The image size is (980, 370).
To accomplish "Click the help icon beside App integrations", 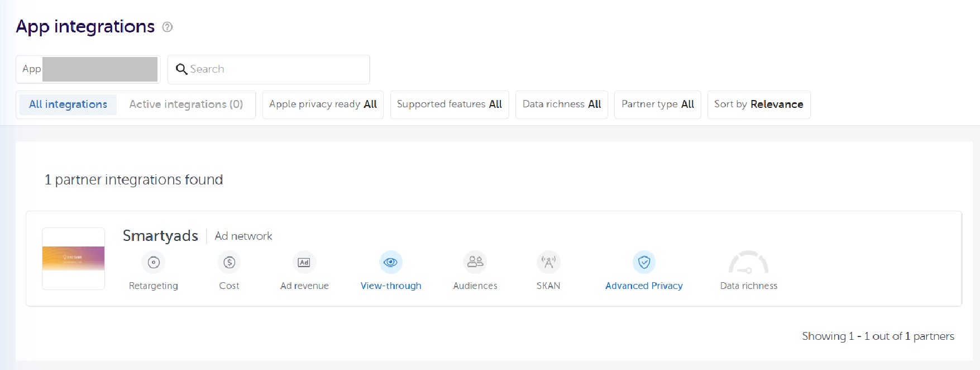I will [168, 27].
